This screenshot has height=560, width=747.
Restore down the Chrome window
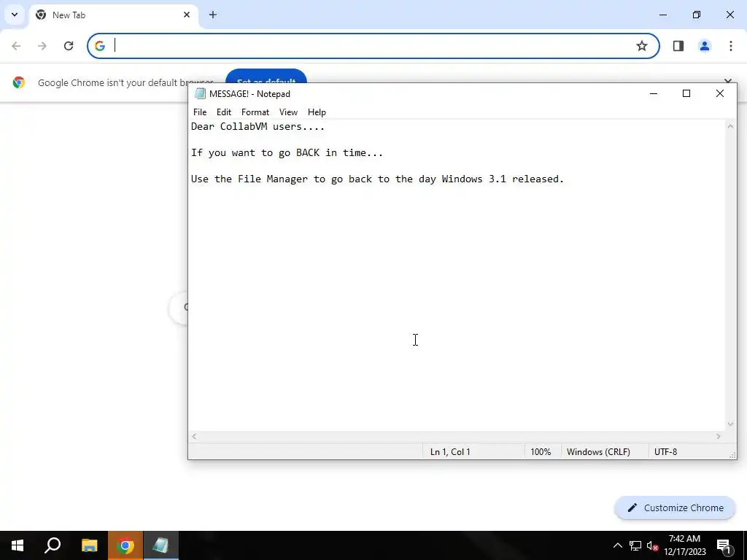[x=697, y=15]
